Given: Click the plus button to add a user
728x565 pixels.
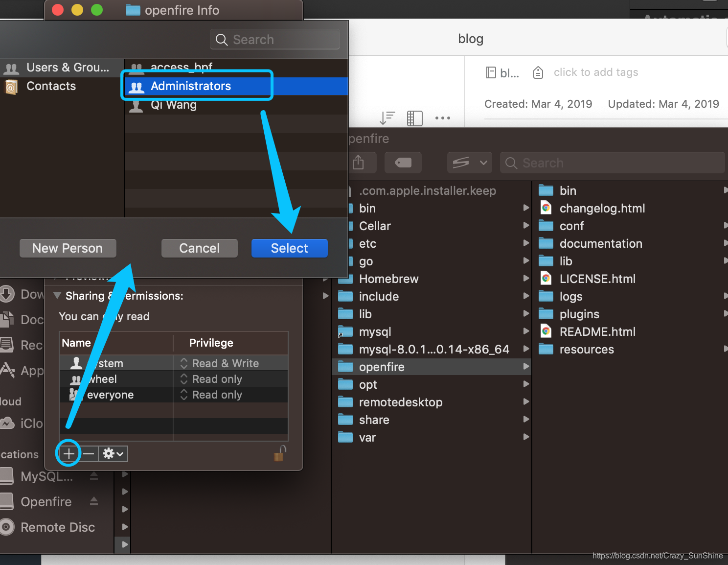Looking at the screenshot, I should (69, 454).
